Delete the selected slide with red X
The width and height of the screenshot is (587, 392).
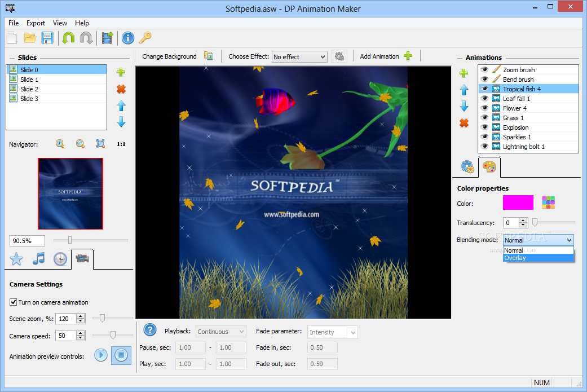tap(121, 89)
